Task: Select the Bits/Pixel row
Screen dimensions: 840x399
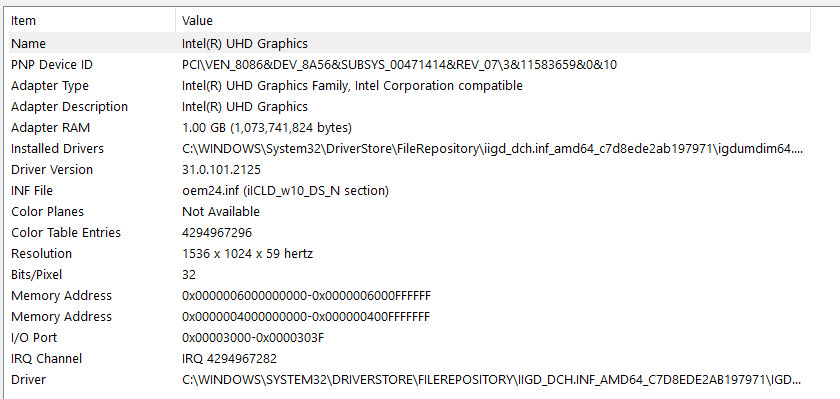Action: tap(410, 275)
